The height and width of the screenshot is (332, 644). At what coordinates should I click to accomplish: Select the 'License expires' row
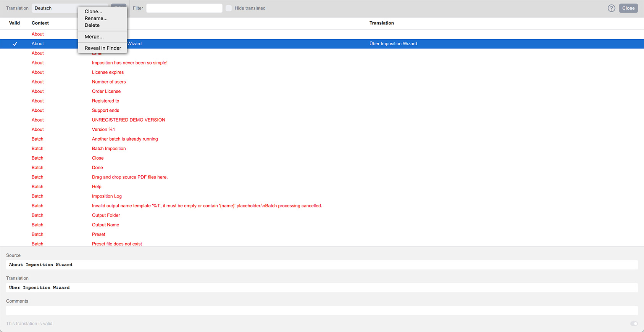pyautogui.click(x=322, y=72)
